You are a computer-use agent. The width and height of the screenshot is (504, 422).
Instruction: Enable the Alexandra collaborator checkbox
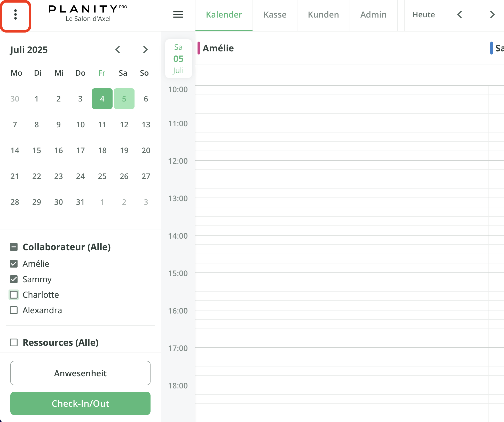coord(14,310)
